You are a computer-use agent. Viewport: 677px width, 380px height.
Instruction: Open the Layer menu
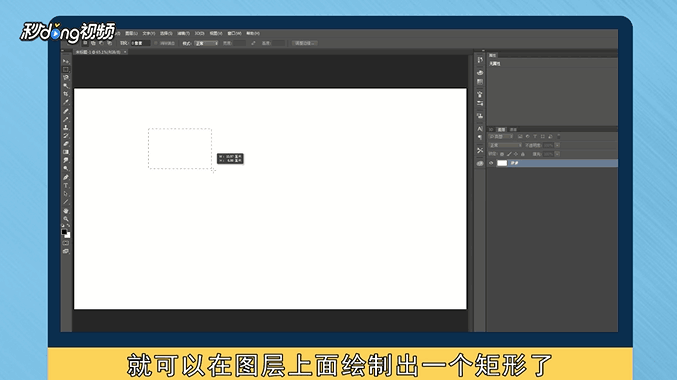(x=131, y=33)
